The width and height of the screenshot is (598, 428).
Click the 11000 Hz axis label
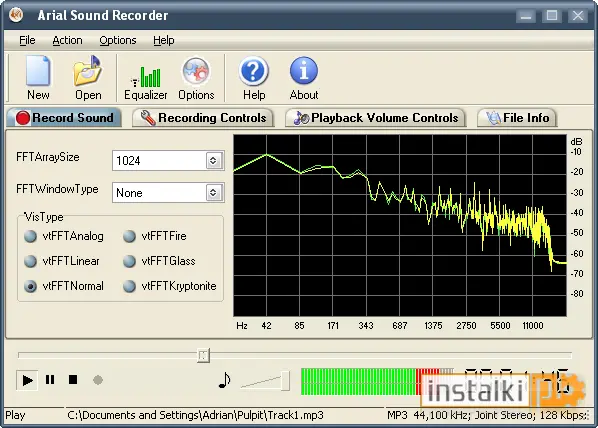[533, 326]
